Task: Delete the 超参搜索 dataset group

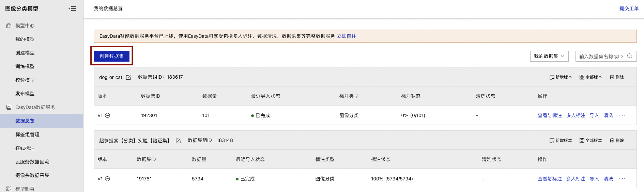Action: [617, 141]
